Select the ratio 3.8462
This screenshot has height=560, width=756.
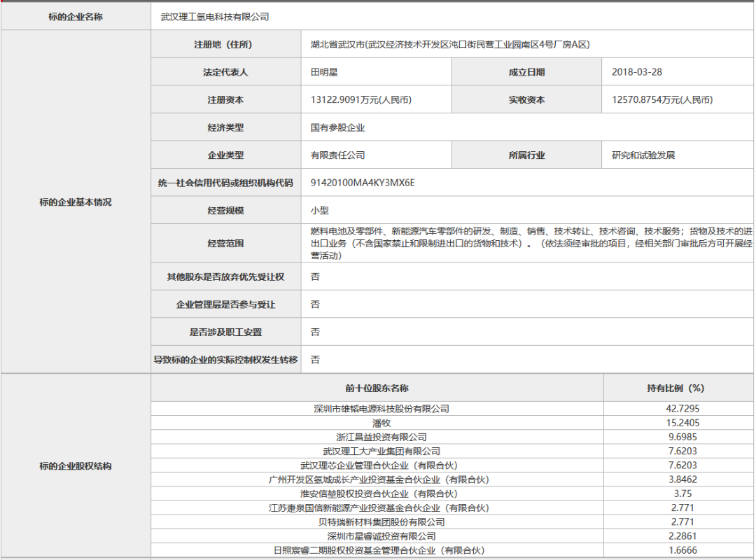(x=682, y=479)
